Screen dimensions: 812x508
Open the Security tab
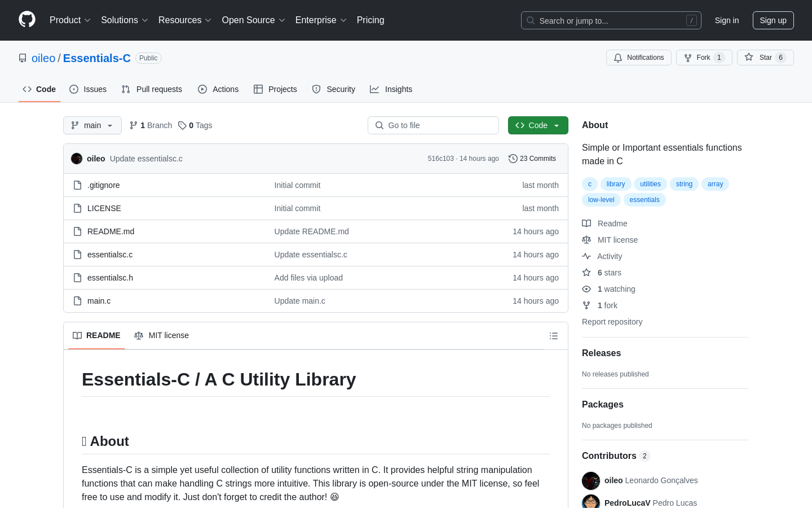[x=334, y=89]
